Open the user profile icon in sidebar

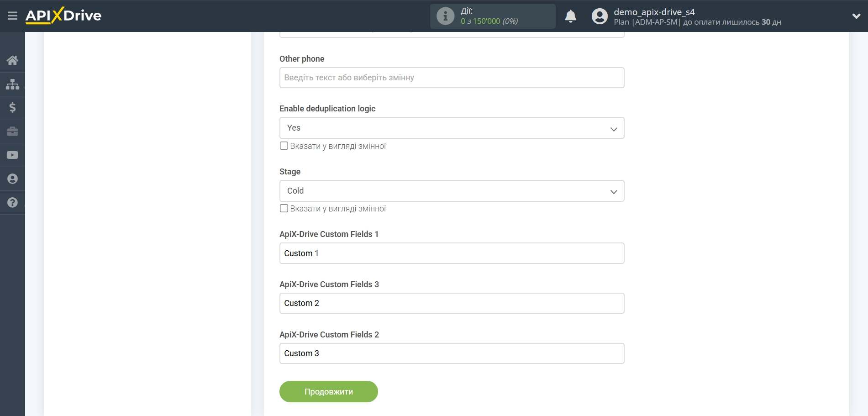point(12,179)
